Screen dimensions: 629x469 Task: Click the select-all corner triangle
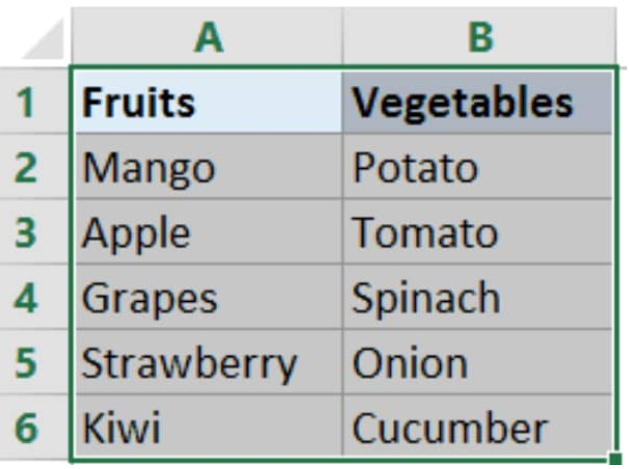pyautogui.click(x=46, y=39)
